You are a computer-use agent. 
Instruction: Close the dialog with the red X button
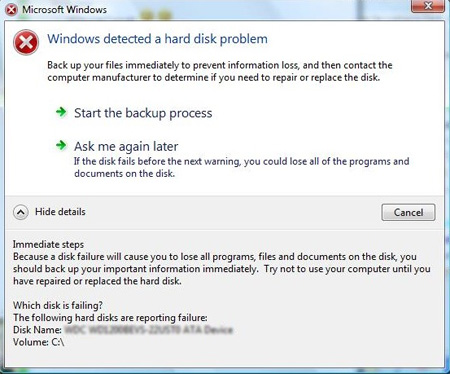[x=428, y=6]
